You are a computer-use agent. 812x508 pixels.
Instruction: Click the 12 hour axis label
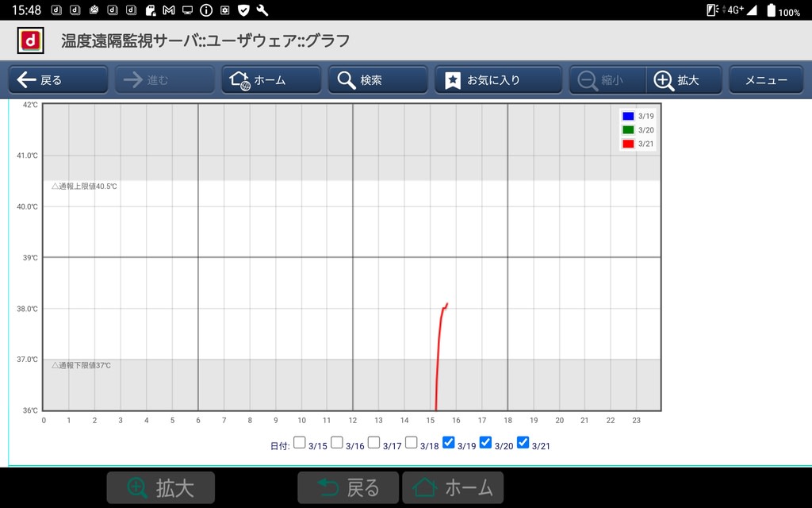pyautogui.click(x=353, y=421)
